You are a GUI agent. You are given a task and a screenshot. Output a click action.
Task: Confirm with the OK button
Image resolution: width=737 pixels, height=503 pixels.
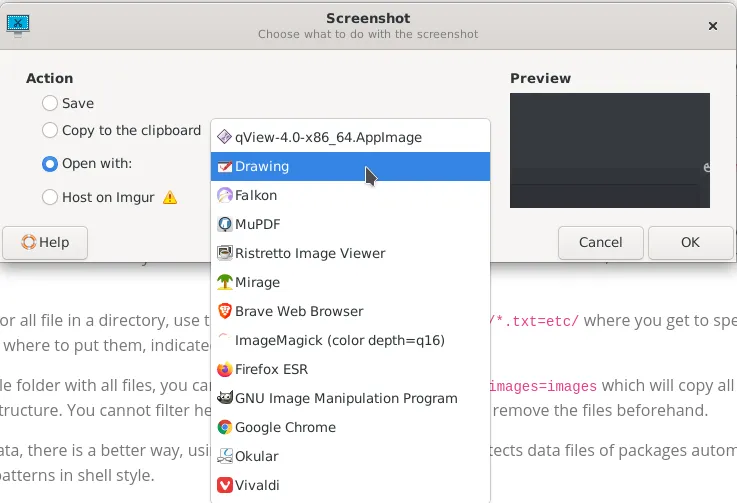click(690, 243)
